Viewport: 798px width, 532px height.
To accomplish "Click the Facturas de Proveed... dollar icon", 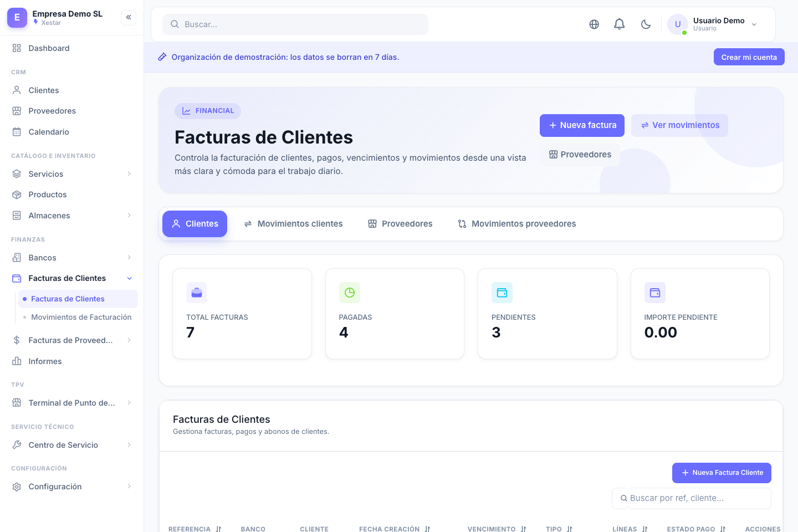I will (x=17, y=340).
